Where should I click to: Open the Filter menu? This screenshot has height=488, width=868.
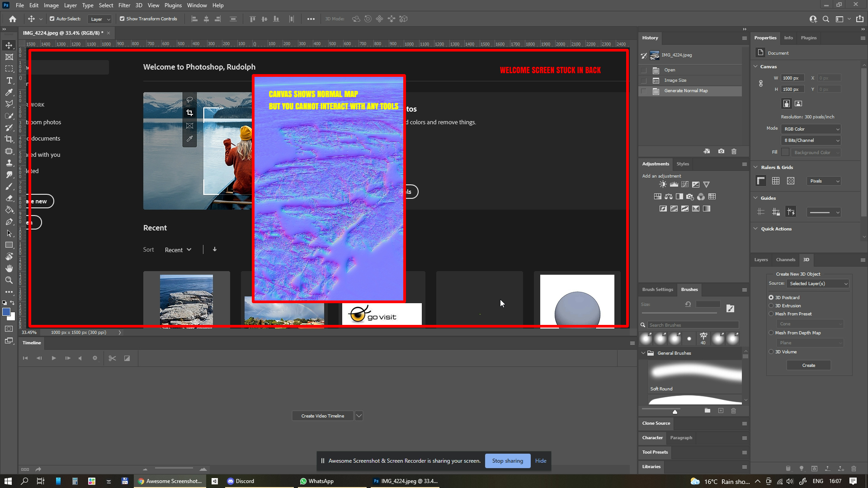pos(124,5)
